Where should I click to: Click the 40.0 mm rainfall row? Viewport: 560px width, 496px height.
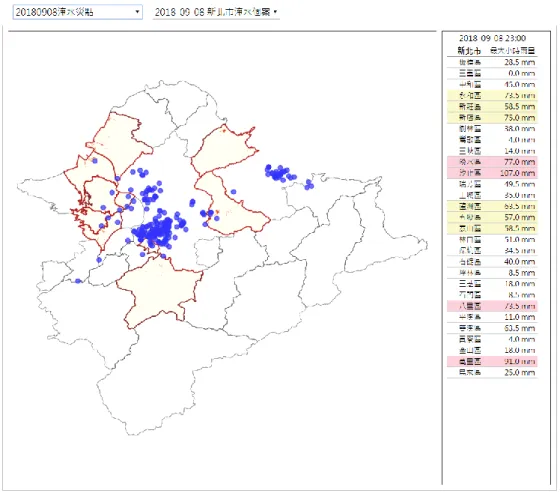pyautogui.click(x=492, y=261)
